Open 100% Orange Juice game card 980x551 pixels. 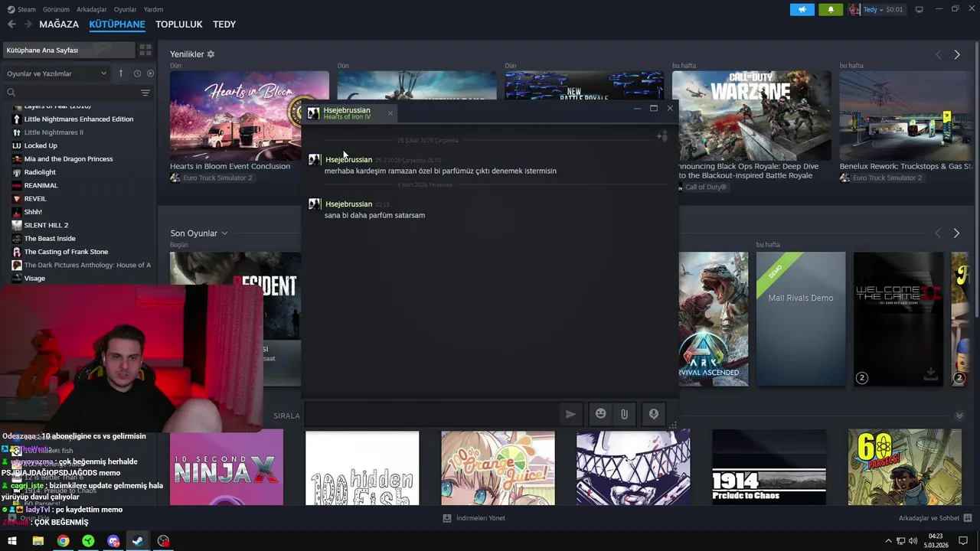498,468
